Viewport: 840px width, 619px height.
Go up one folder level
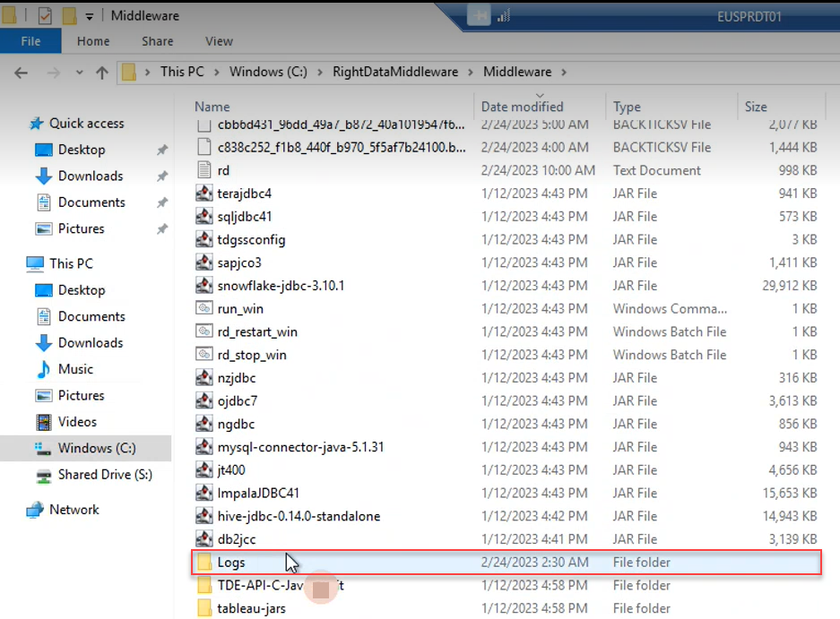point(102,73)
